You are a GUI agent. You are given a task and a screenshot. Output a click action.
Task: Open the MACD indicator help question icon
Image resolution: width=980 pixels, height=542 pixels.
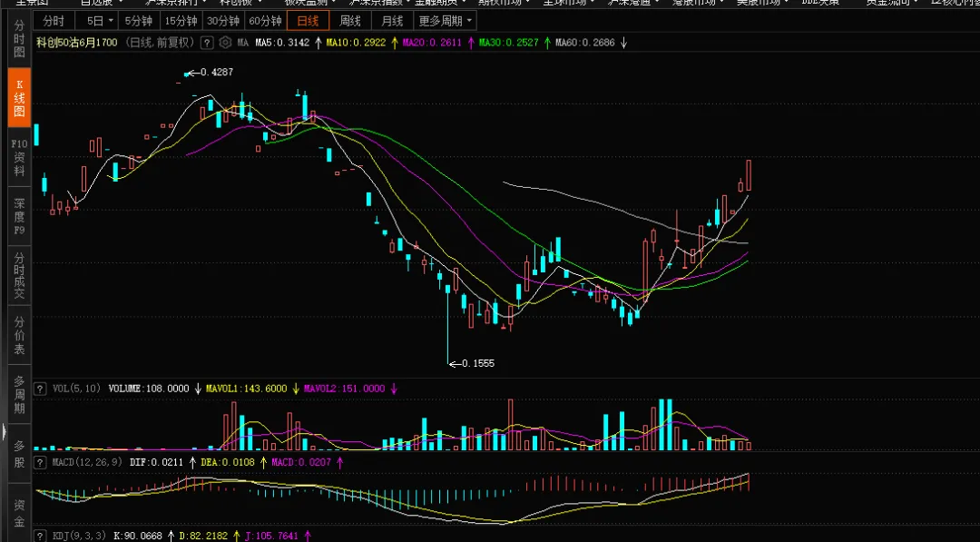pos(40,463)
